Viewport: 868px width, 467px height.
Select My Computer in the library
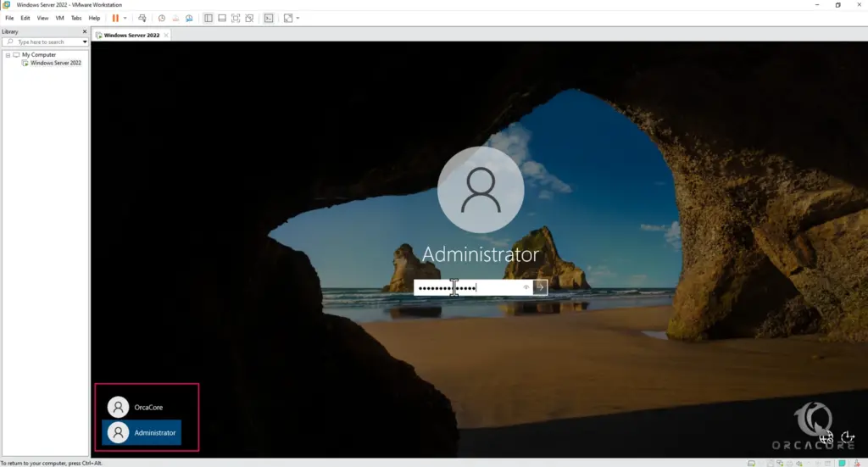39,55
